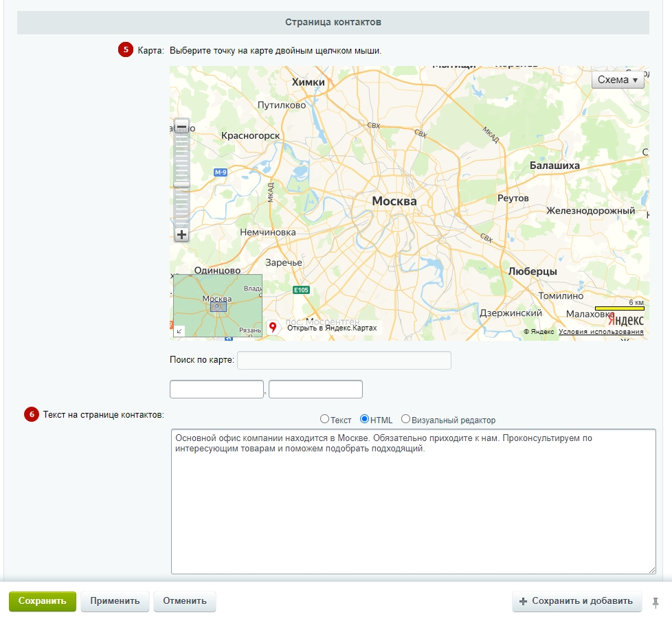Zoom out the map with minus button
Screen dimensions: 672x619
181,127
